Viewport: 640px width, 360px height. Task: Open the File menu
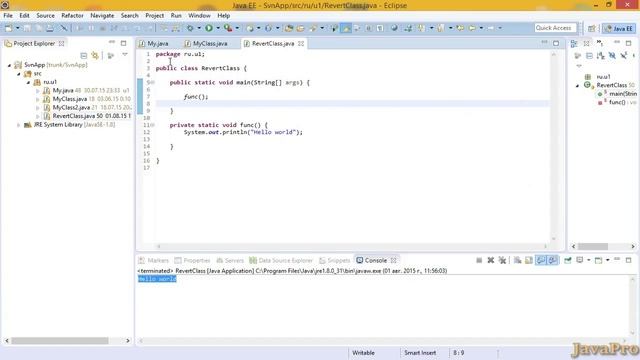point(8,16)
